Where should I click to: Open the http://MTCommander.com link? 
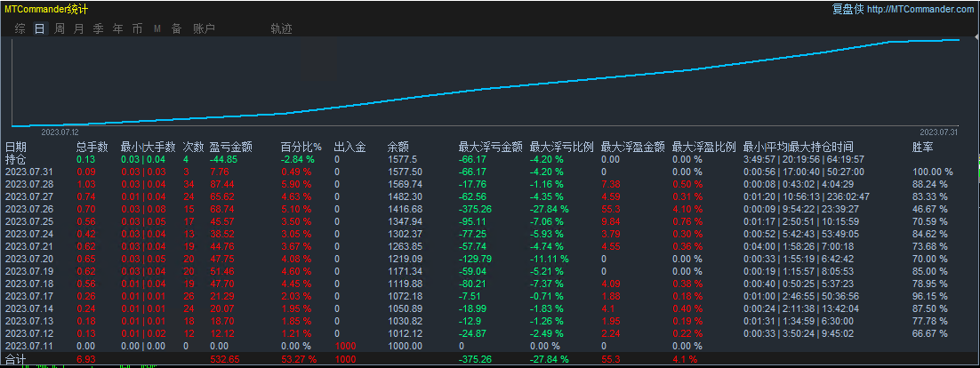pyautogui.click(x=920, y=9)
